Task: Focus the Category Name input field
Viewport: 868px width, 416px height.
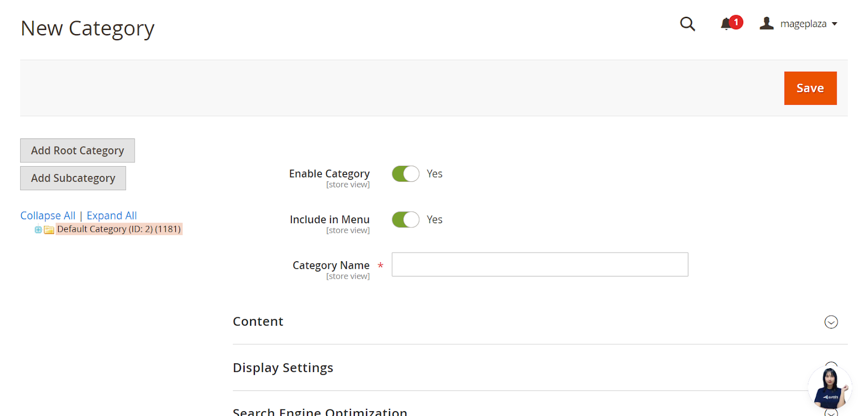Action: coord(540,264)
